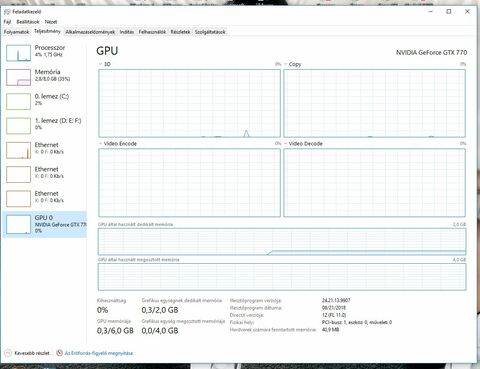Viewport: 480px width, 369px height.
Task: Open the Beállítások menu
Action: [28, 22]
